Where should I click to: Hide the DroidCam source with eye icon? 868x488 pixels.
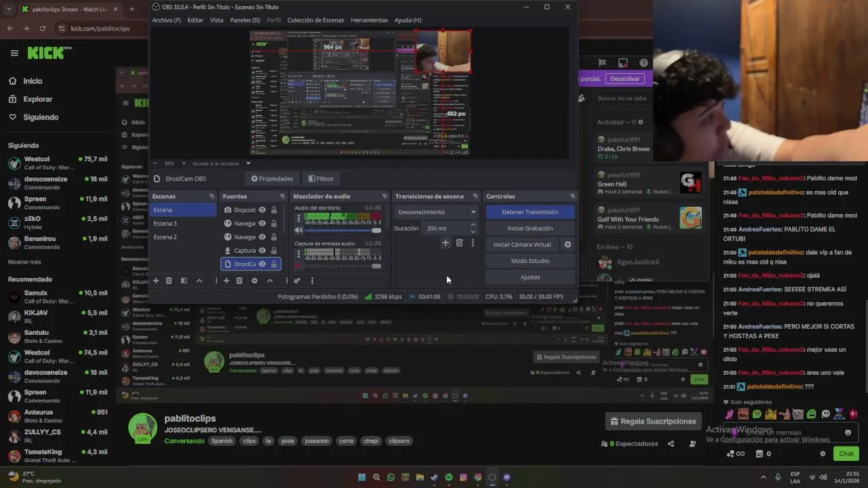tap(262, 264)
